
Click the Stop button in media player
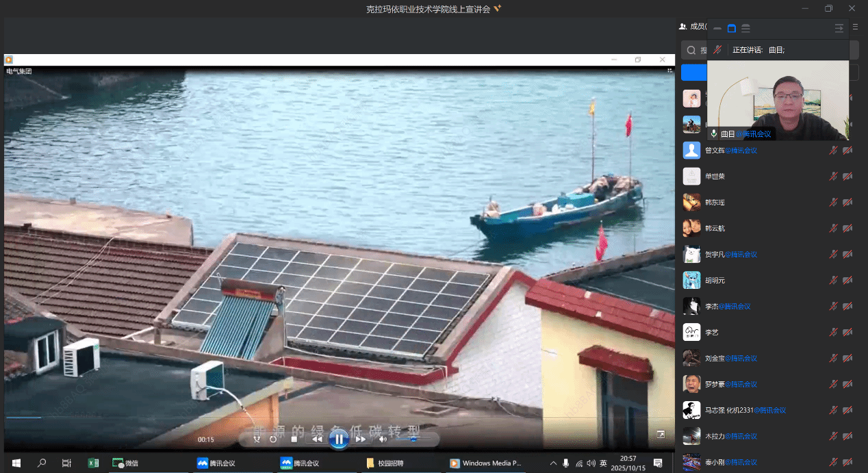click(x=294, y=439)
